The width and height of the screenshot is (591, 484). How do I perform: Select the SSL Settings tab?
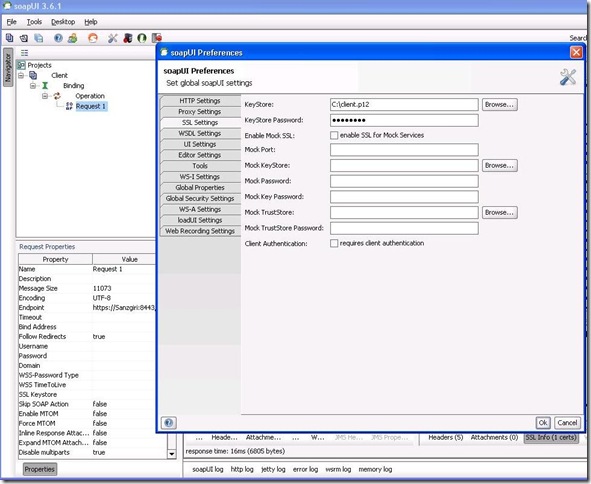[200, 123]
